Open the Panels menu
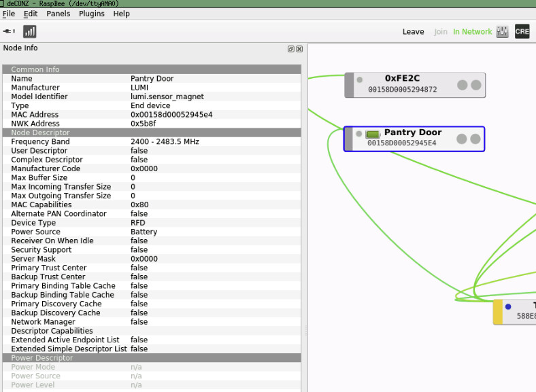The image size is (536, 392). [58, 14]
